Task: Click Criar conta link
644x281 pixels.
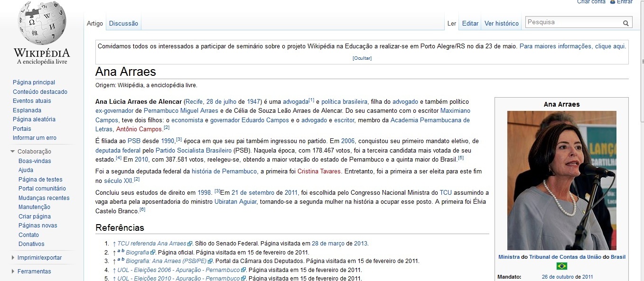Action: pos(591,2)
